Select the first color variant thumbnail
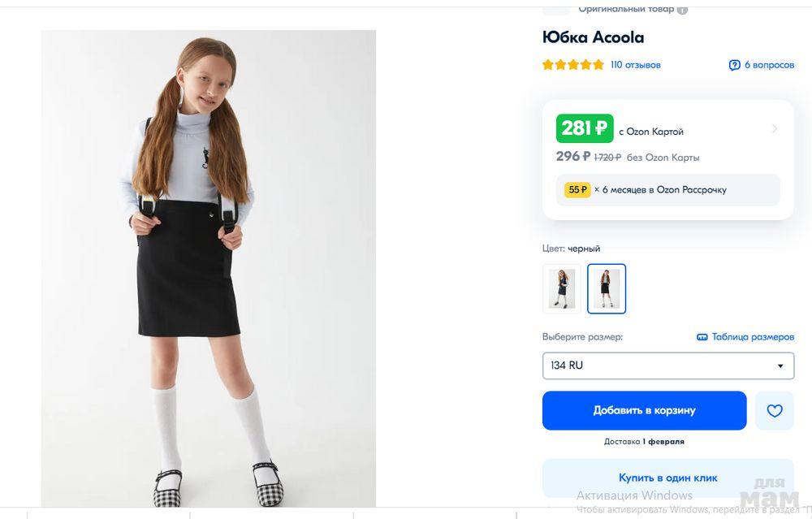Screen dimensions: 812x519 [x=561, y=288]
